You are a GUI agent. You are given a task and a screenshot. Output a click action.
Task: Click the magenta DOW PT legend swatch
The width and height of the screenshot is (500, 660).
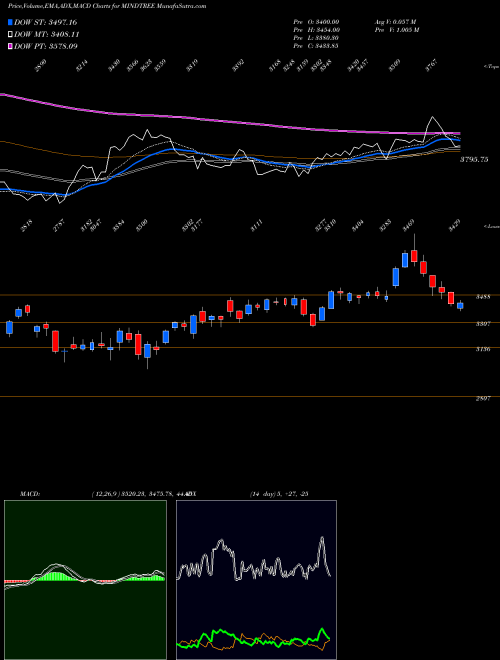(10, 46)
